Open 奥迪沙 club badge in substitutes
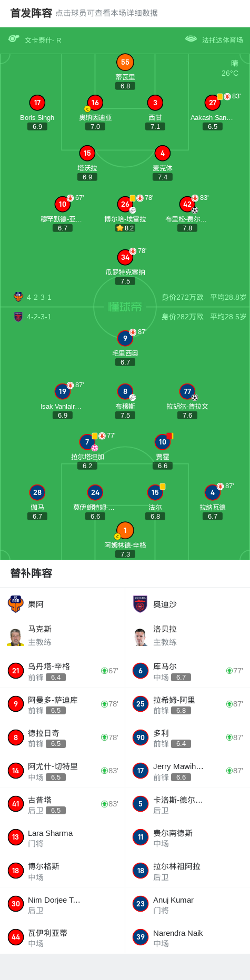The image size is (250, 980). point(141,604)
